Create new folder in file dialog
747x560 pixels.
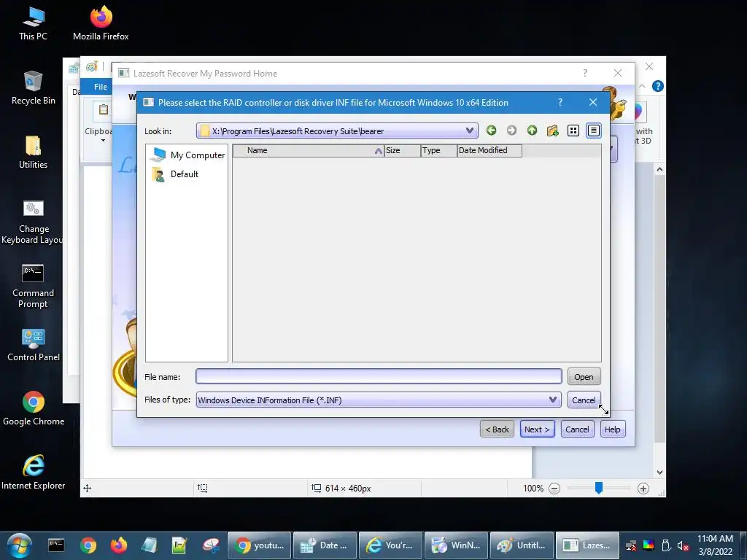click(x=553, y=131)
